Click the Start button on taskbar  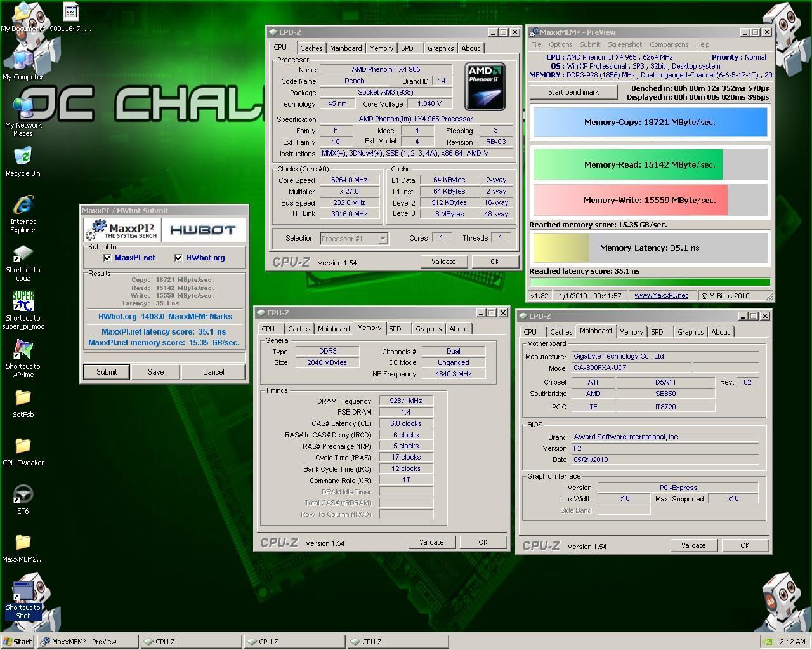coord(18,642)
